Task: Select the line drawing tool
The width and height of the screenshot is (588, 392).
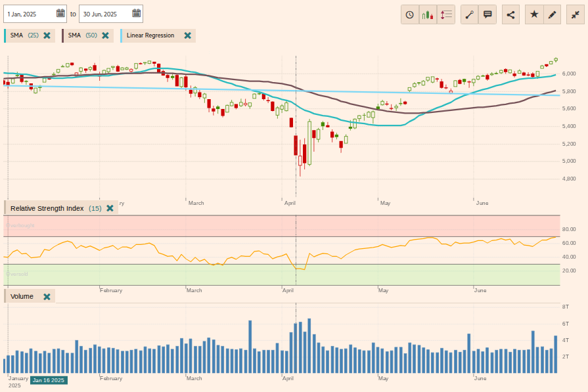Action: (x=470, y=14)
